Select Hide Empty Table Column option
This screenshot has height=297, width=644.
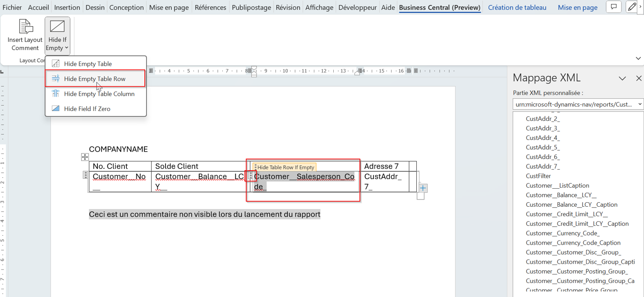click(99, 94)
